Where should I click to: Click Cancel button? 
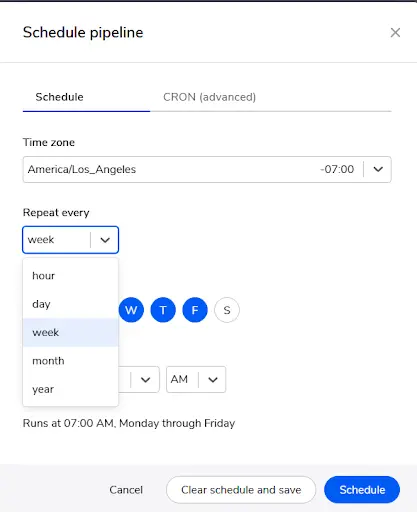126,490
